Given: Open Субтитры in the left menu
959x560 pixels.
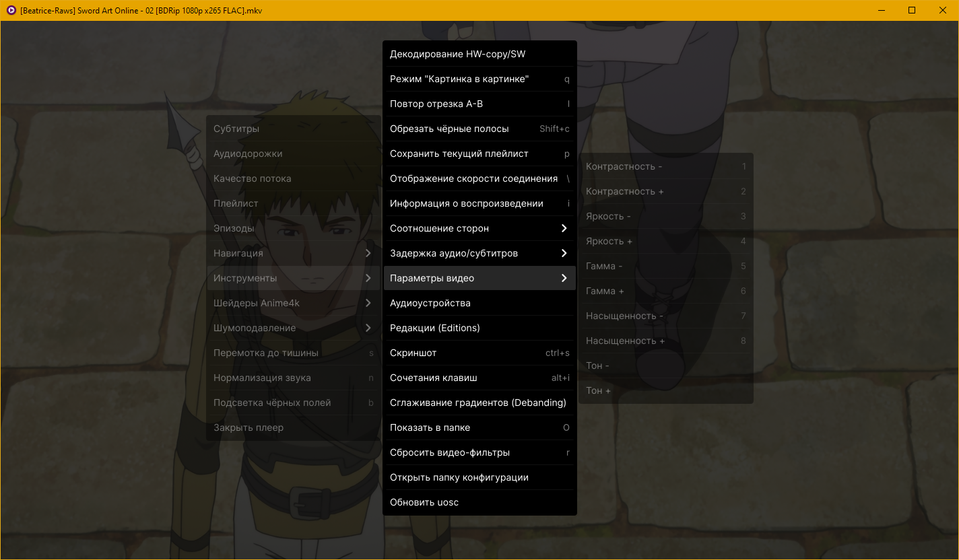Looking at the screenshot, I should 294,129.
